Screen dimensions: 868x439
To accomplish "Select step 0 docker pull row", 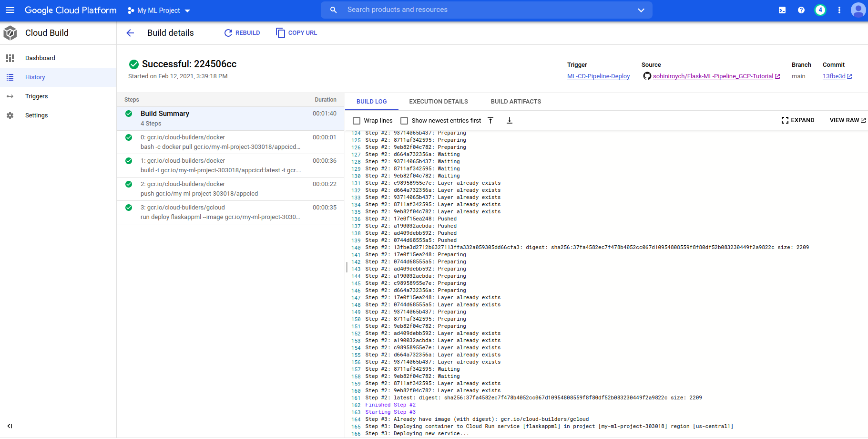I will (x=231, y=142).
